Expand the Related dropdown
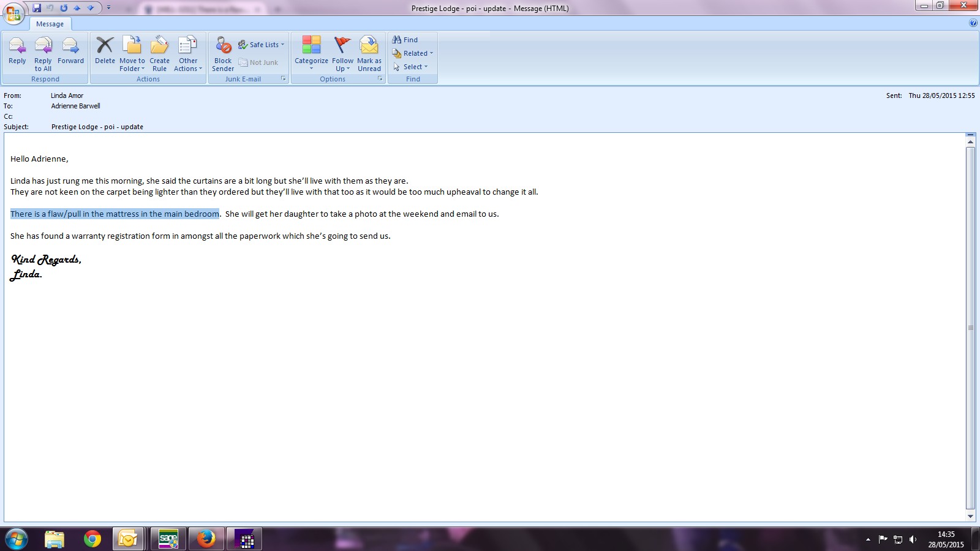The image size is (980, 551). click(x=413, y=53)
